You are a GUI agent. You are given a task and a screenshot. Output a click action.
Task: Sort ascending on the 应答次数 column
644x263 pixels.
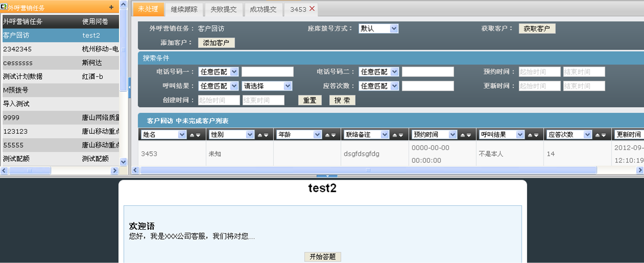click(x=597, y=135)
